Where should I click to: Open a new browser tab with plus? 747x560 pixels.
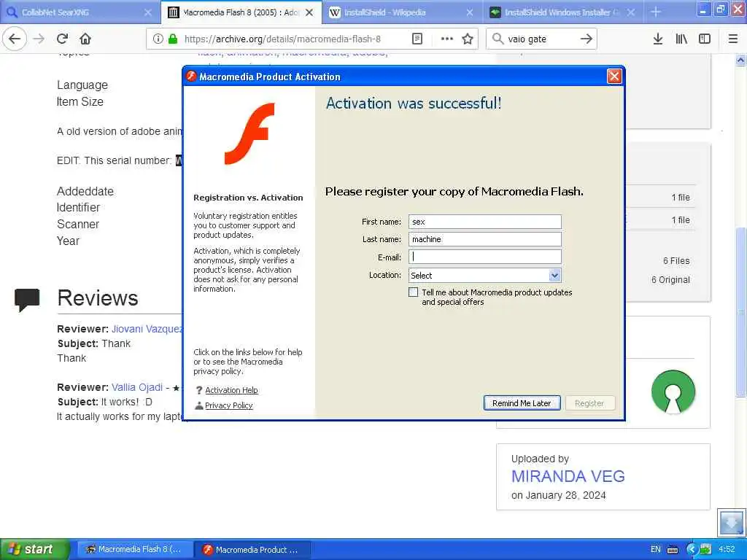click(656, 12)
